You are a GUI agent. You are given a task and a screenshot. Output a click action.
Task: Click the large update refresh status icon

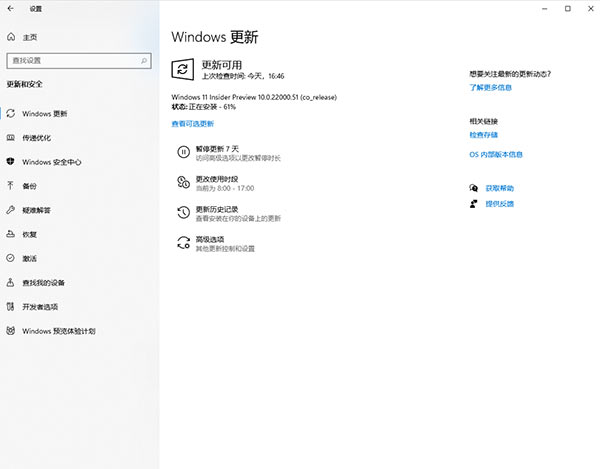pos(183,69)
